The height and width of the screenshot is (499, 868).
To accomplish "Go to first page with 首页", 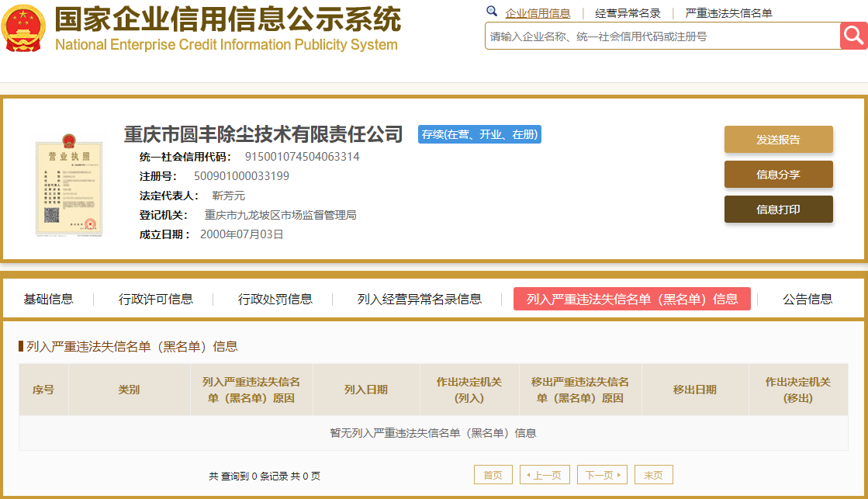I will tap(493, 475).
